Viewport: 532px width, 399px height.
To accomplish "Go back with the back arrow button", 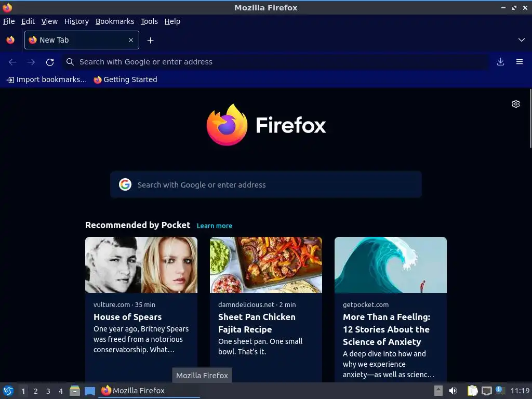I will pyautogui.click(x=12, y=62).
